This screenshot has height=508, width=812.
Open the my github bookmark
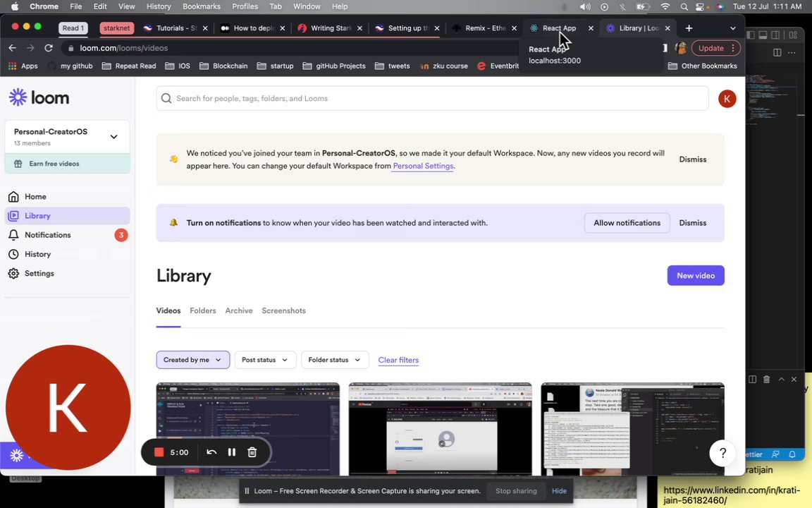pos(70,66)
